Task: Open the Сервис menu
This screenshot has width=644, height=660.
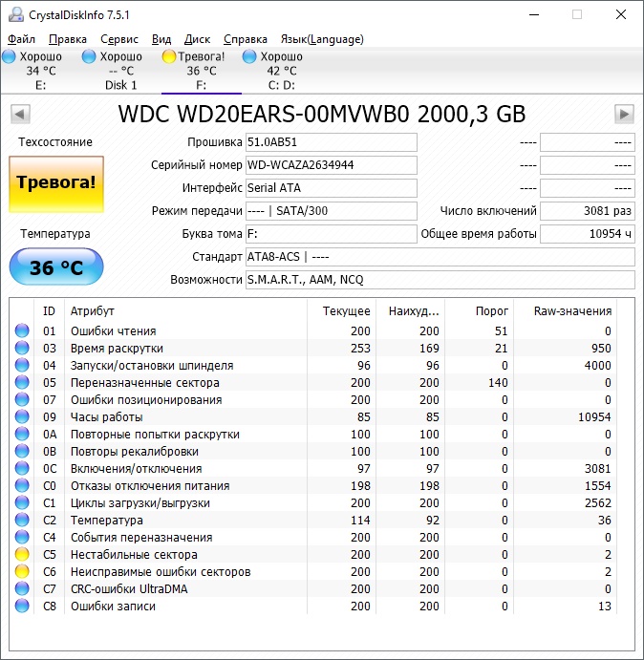Action: point(119,39)
